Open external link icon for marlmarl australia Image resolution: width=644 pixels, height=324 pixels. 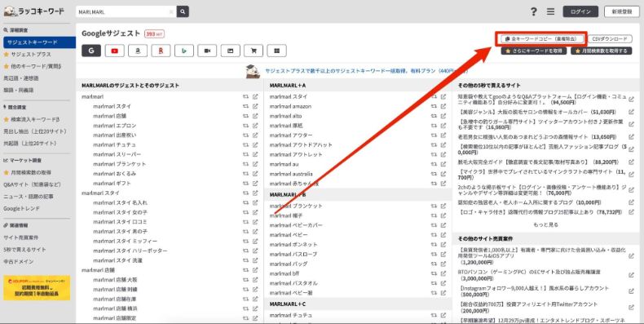click(x=443, y=174)
